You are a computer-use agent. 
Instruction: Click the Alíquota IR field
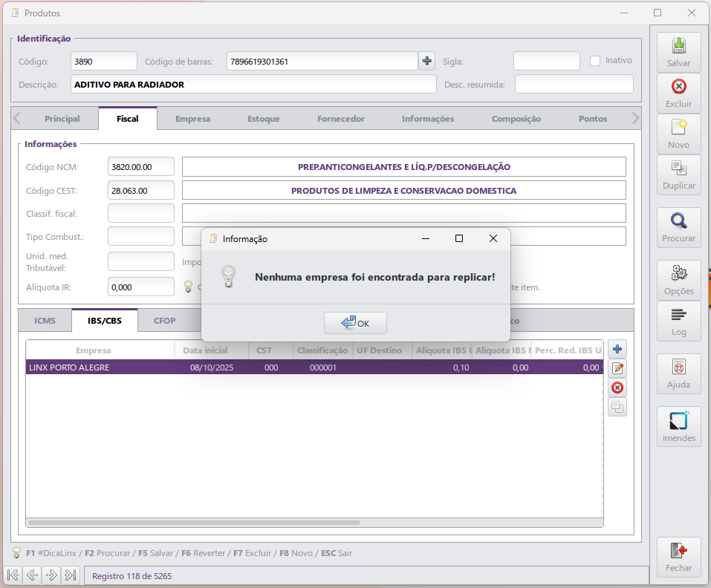141,287
